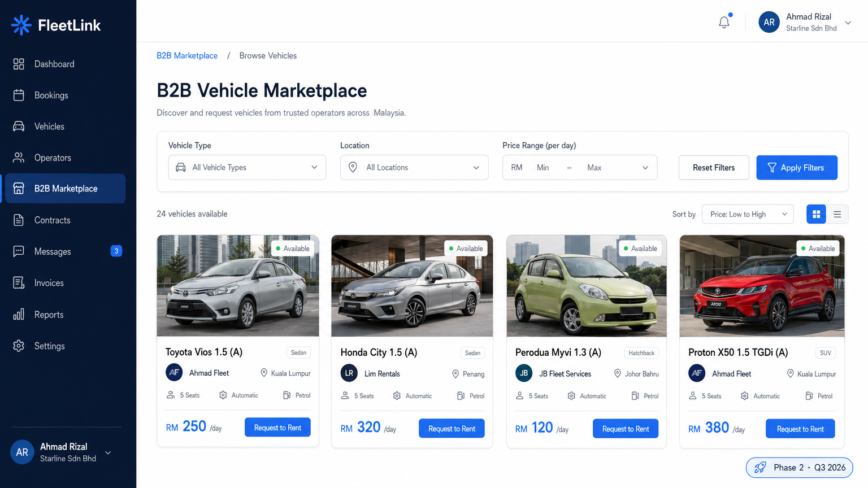Viewport: 868px width, 488px height.
Task: Switch to list view layout
Action: click(x=837, y=214)
